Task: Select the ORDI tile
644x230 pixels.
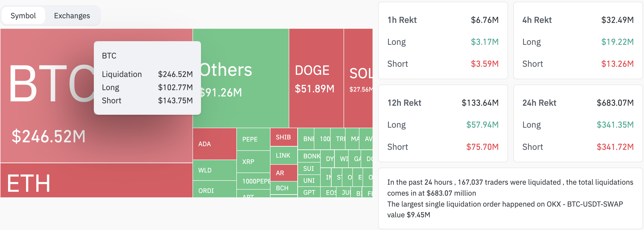Action: coord(214,189)
